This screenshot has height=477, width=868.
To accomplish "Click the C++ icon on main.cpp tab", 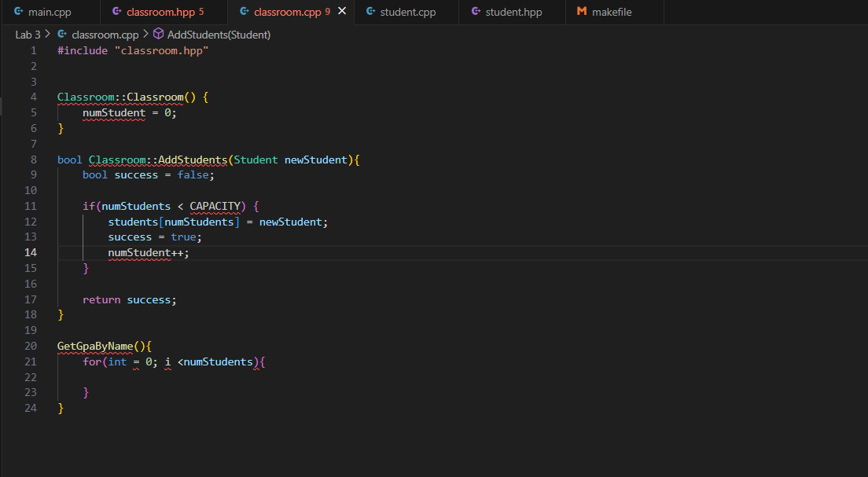I will 18,11.
